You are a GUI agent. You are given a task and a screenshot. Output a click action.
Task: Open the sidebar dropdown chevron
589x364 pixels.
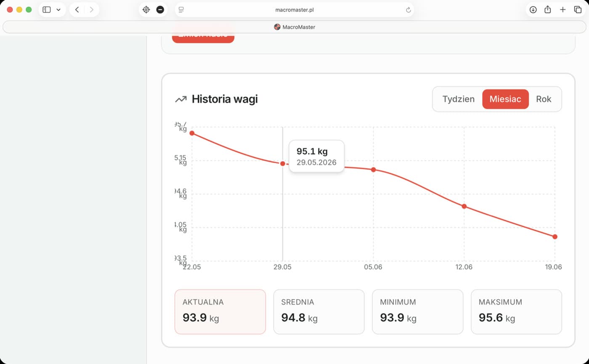point(58,10)
